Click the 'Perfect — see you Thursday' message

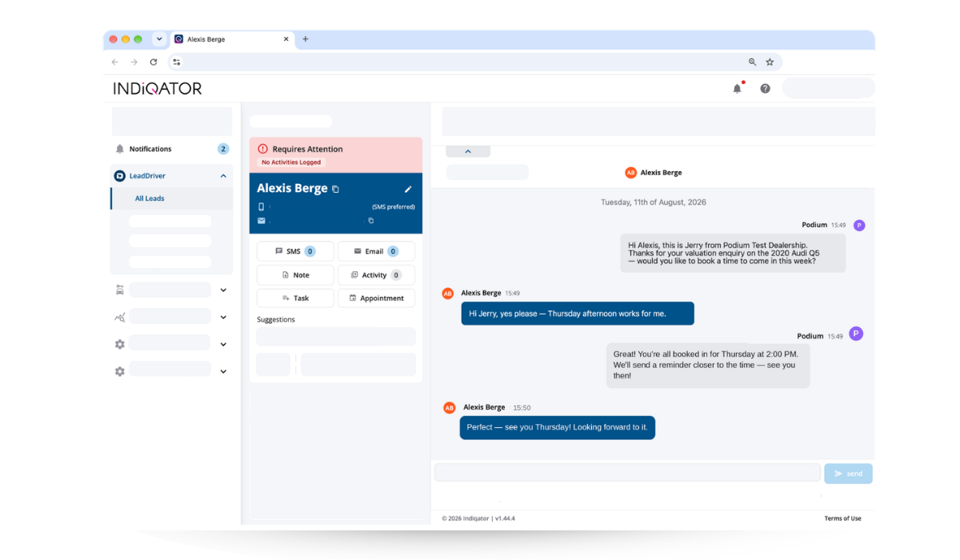(558, 427)
